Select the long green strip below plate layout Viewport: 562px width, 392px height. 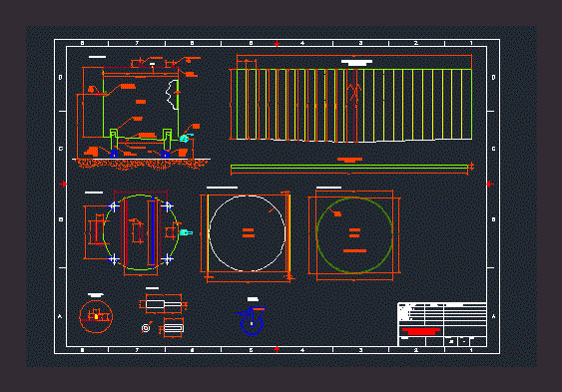click(x=349, y=167)
